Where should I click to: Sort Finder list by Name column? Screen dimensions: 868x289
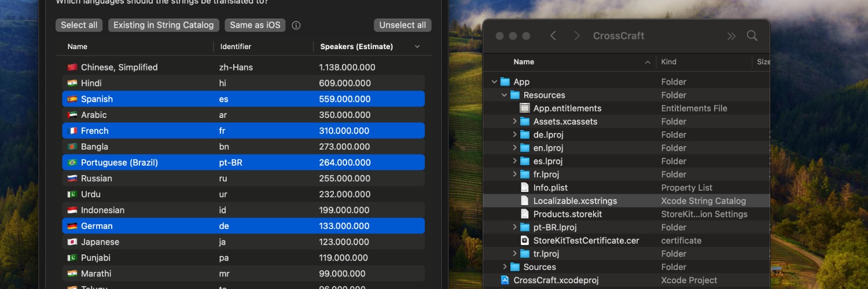click(524, 62)
